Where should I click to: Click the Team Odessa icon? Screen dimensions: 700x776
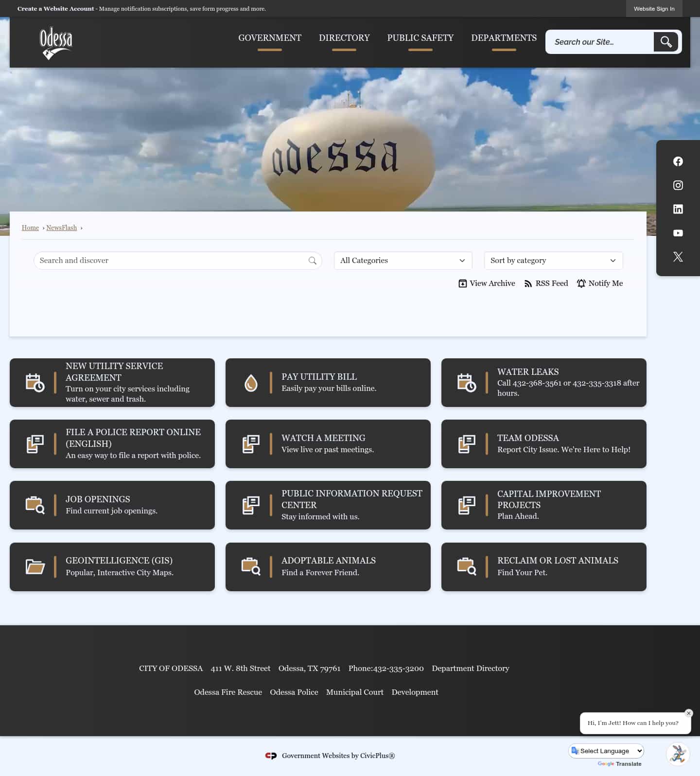tap(467, 444)
